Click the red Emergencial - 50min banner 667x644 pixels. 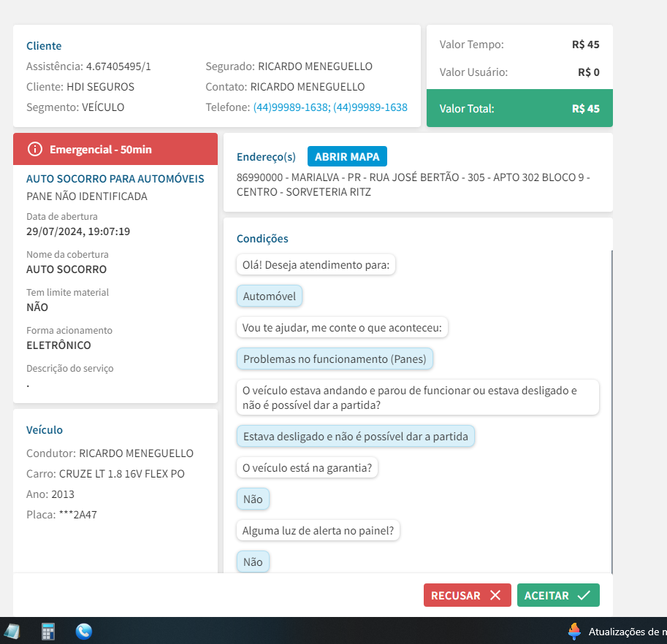coord(115,149)
